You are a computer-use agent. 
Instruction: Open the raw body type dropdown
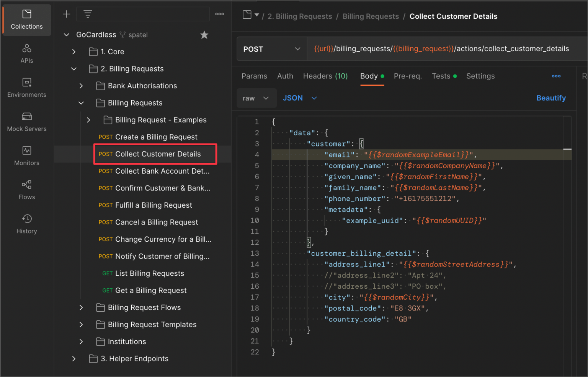tap(256, 98)
